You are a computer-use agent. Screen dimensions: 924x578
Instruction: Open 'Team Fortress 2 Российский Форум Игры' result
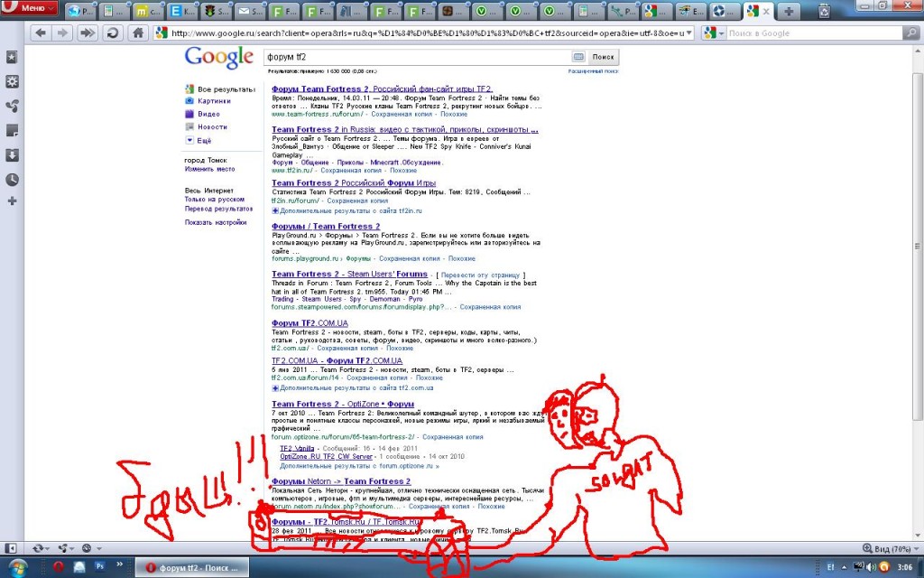pyautogui.click(x=354, y=182)
